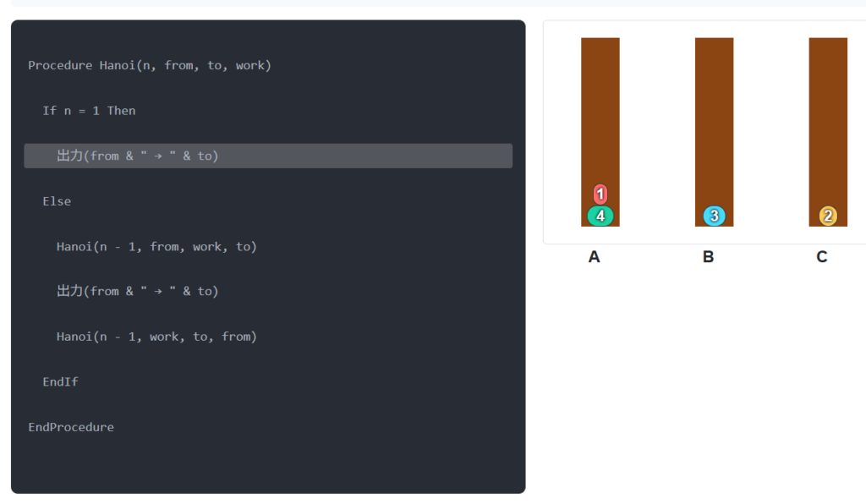Screen dimensions: 866x504
Task: Click the Else keyword line
Action: (57, 201)
